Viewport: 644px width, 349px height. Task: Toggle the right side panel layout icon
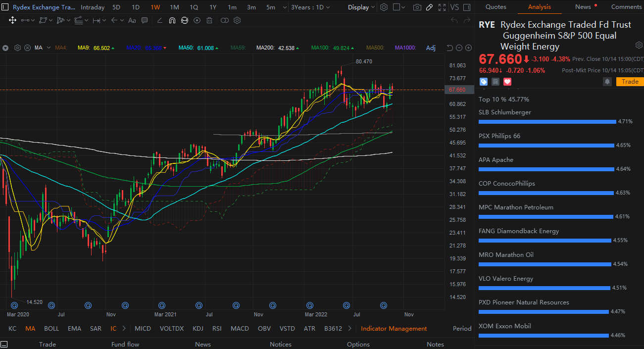pos(466,7)
